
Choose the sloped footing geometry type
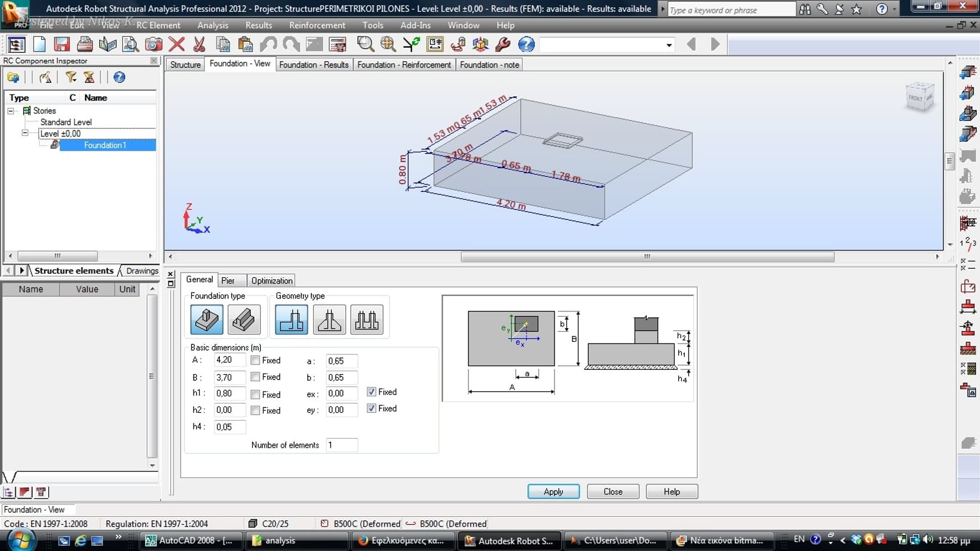(329, 320)
